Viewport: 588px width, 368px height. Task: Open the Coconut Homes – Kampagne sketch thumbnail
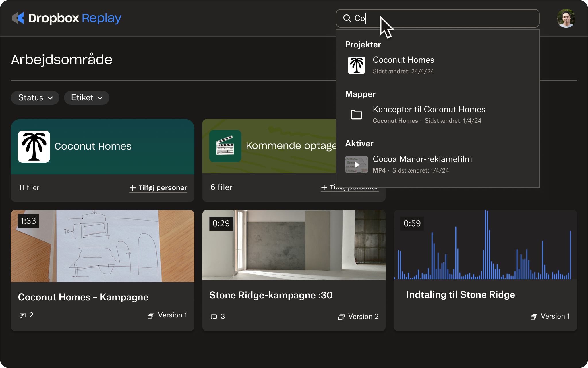tap(102, 246)
